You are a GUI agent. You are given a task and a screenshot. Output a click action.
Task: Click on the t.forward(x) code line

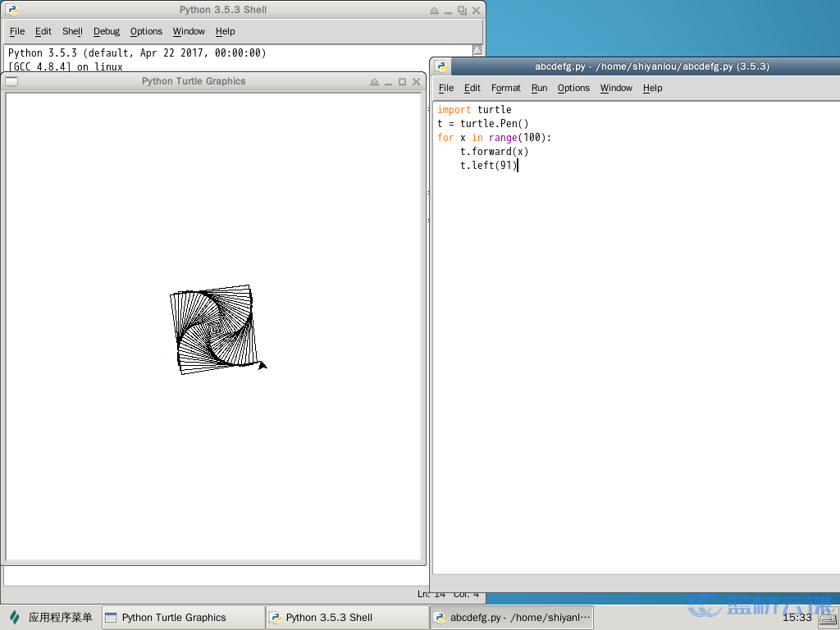[494, 152]
